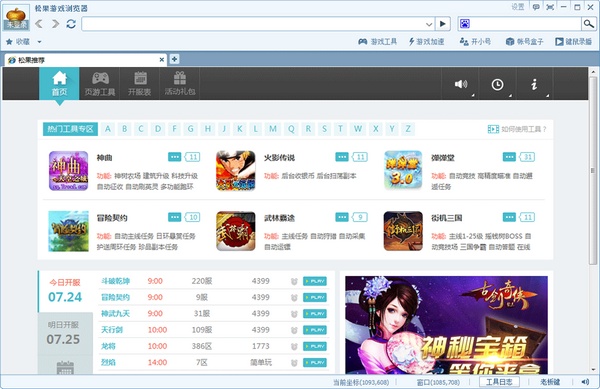
Task: Switch to the 活动礼包 tab
Action: click(179, 83)
